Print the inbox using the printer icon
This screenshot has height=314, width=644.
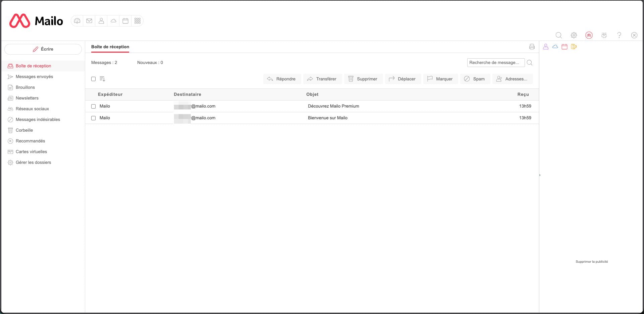[x=532, y=47]
